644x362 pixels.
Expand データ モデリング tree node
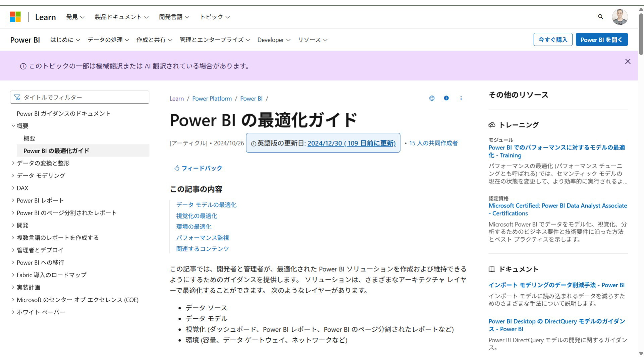[x=13, y=176]
